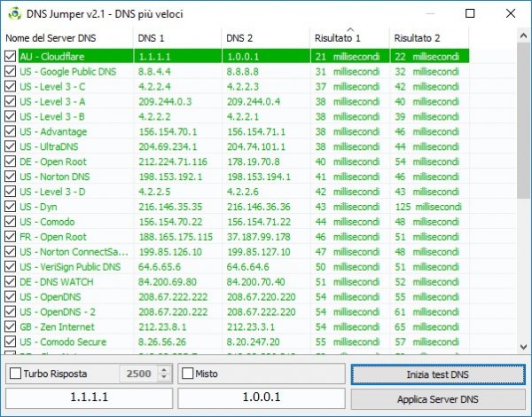Image resolution: width=532 pixels, height=417 pixels.
Task: Sort by DNS 2 column header
Action: [266, 38]
